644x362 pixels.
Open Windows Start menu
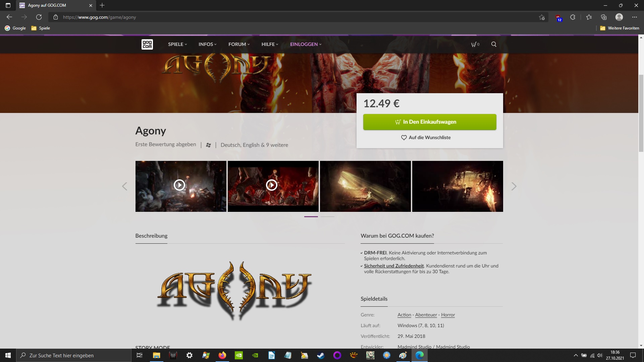coord(8,355)
